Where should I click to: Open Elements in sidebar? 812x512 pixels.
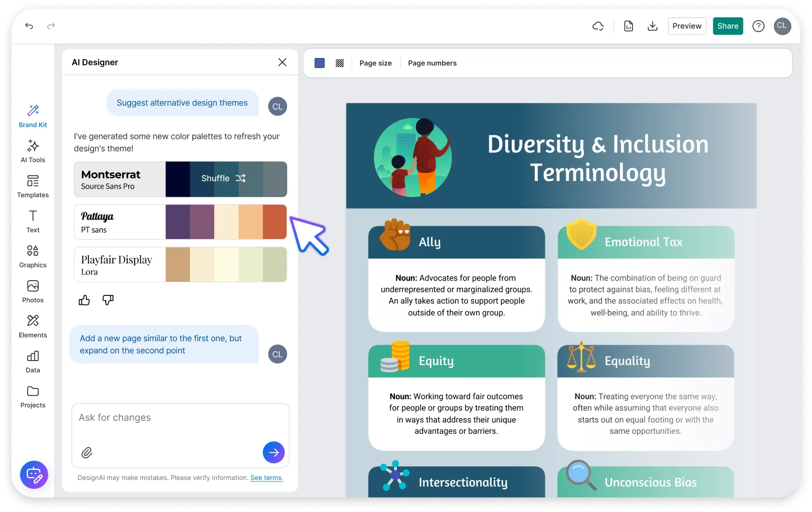click(x=33, y=327)
